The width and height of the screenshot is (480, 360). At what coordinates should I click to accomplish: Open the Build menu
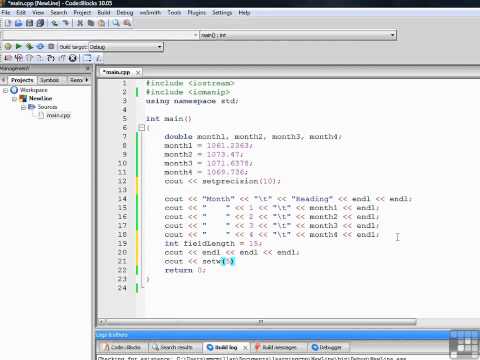pos(104,13)
